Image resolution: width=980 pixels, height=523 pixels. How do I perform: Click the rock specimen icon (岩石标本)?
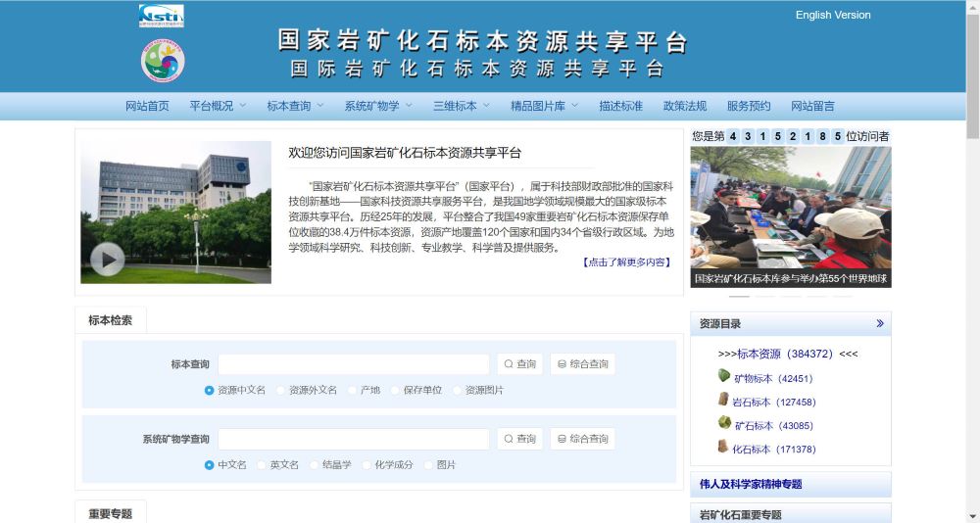[724, 401]
